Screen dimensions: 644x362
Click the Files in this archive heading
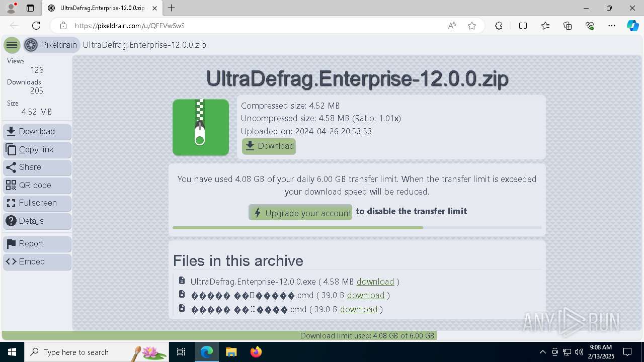point(238,260)
